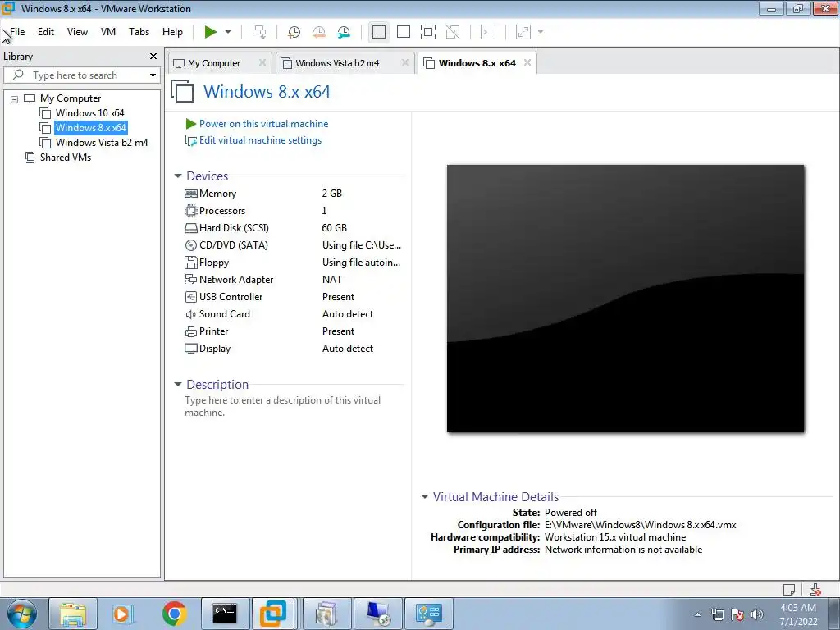Click the Network Adapter device icon

tap(190, 280)
